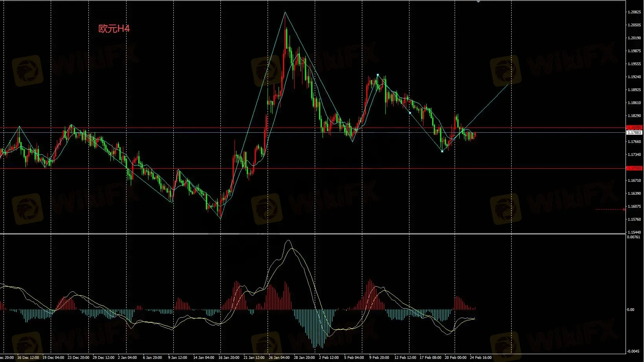
Task: Click the 1.20505 price axis label
Action: tap(634, 25)
